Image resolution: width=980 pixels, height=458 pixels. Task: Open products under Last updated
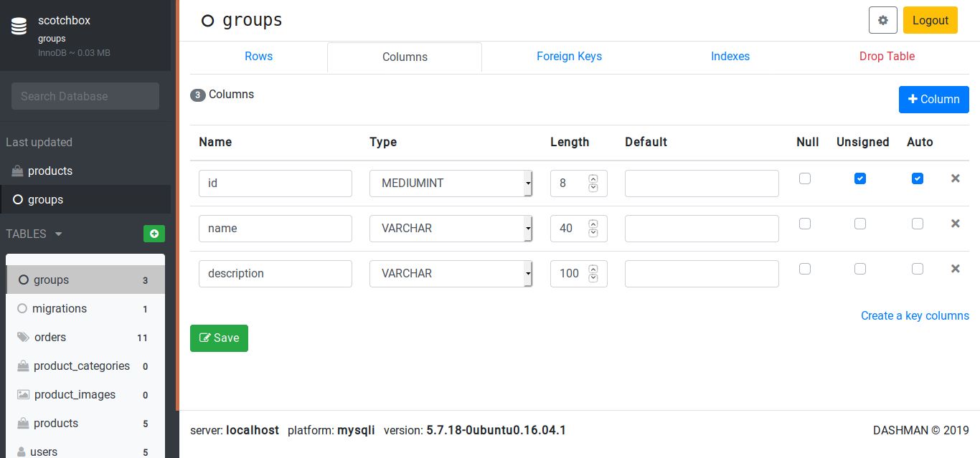(x=85, y=171)
